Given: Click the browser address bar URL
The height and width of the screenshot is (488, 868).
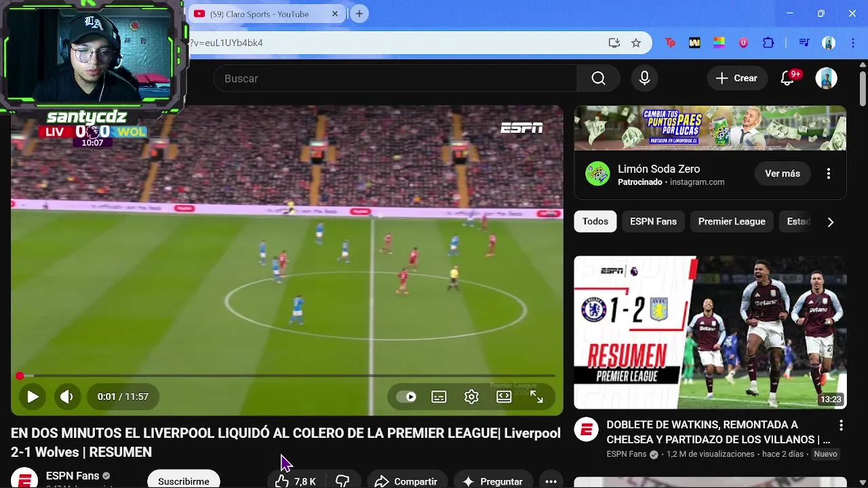Looking at the screenshot, I should point(226,43).
